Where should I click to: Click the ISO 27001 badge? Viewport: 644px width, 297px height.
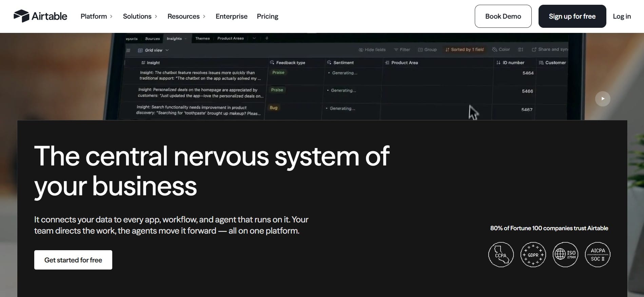pos(565,255)
